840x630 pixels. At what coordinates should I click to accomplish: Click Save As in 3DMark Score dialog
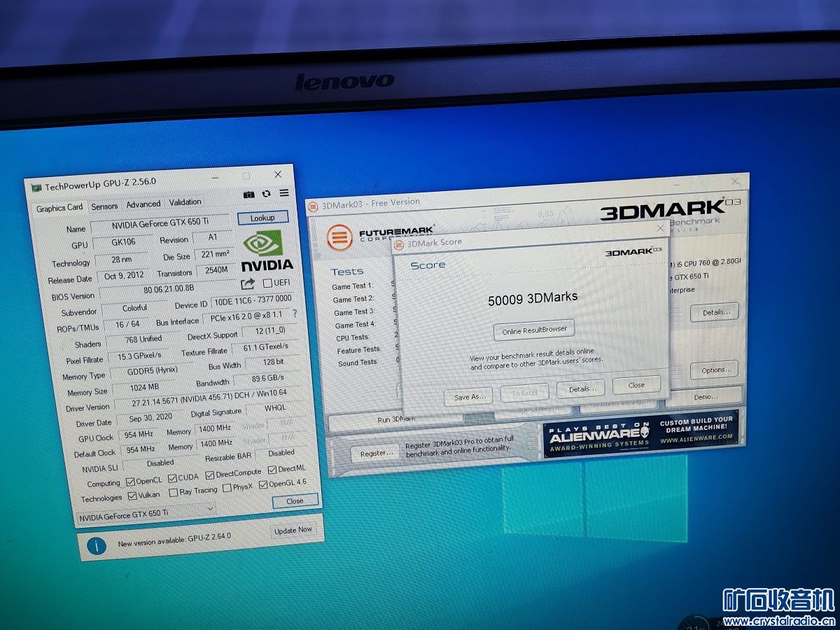pyautogui.click(x=468, y=396)
